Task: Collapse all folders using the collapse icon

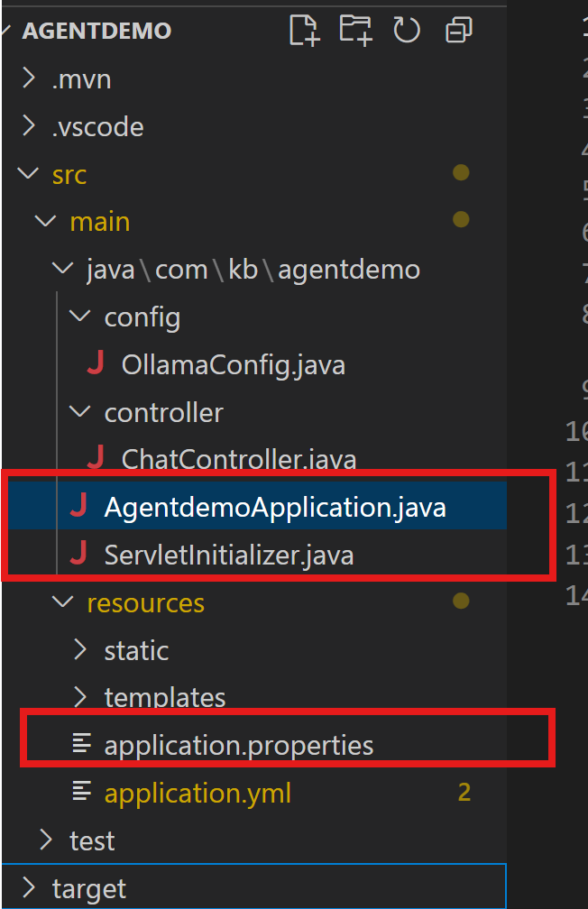Action: pyautogui.click(x=459, y=30)
